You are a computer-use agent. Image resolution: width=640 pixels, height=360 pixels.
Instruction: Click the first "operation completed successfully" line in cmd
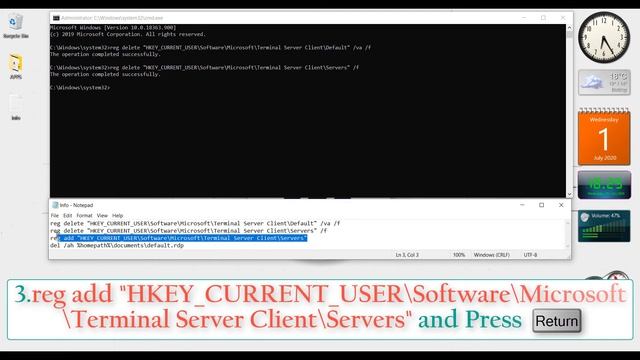[x=105, y=54]
